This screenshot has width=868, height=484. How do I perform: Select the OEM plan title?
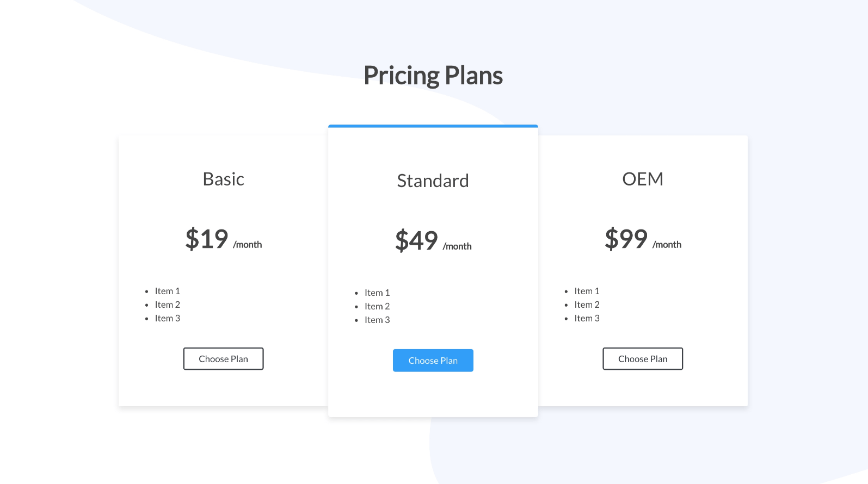point(643,178)
